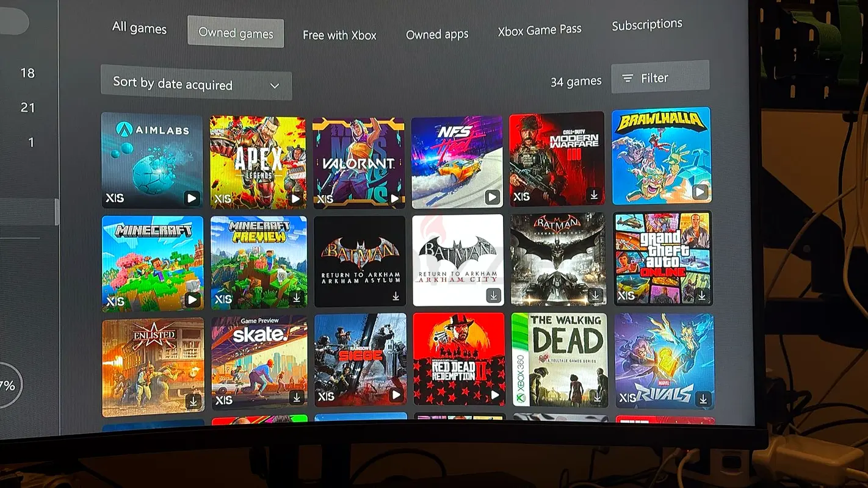
Task: Click the play icon on Apex Legends
Action: [296, 198]
